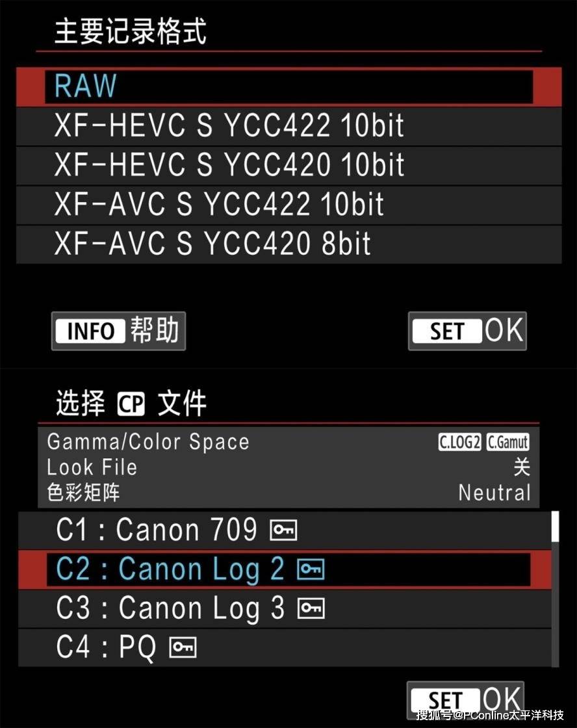
Task: Click lock icon beside Canon Log 3
Action: coord(311,609)
